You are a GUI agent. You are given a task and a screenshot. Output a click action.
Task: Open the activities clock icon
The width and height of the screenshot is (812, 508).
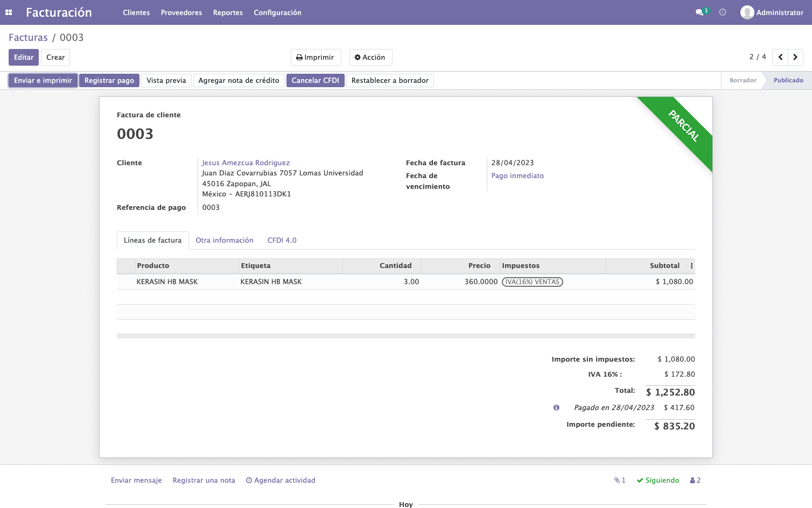tap(723, 12)
